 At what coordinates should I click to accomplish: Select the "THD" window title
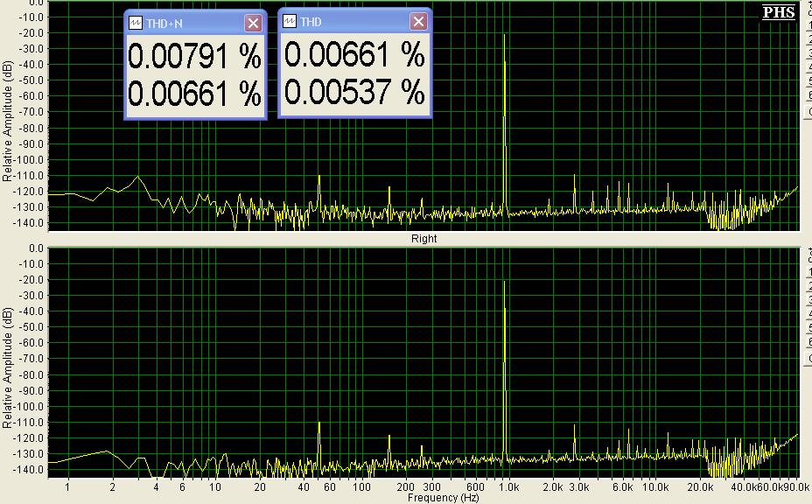coord(311,22)
